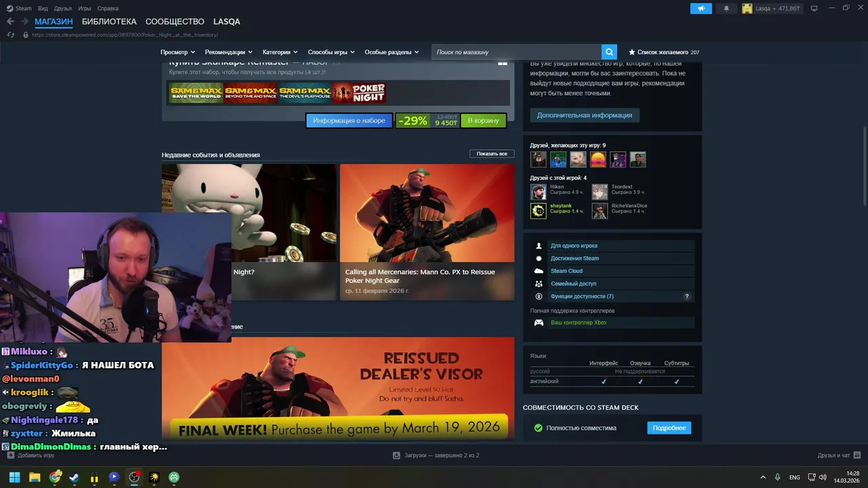Click the green compatible checkmark for Steam Deck
Screen dimensions: 868x488
(538, 428)
